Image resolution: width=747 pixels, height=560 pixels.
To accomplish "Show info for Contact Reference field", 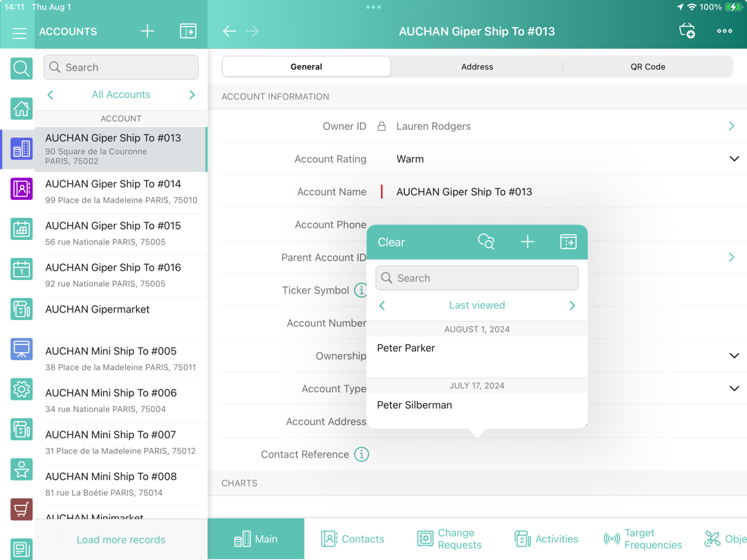I will [x=361, y=454].
